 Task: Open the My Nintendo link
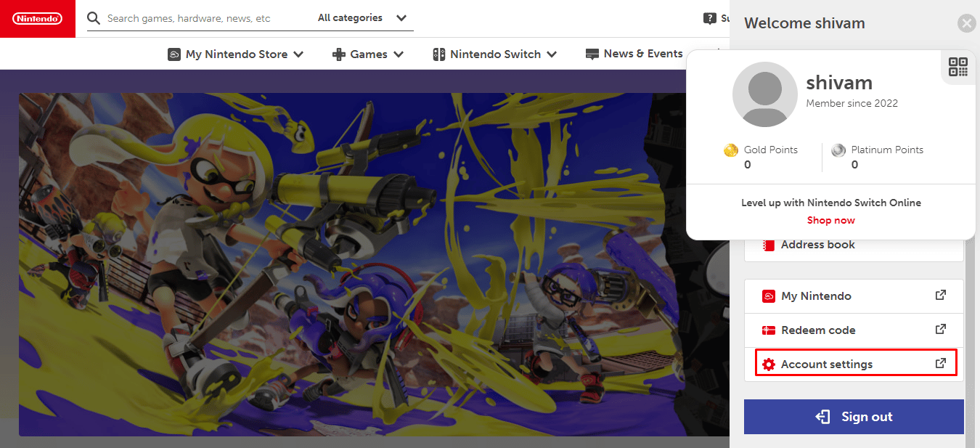tap(854, 296)
